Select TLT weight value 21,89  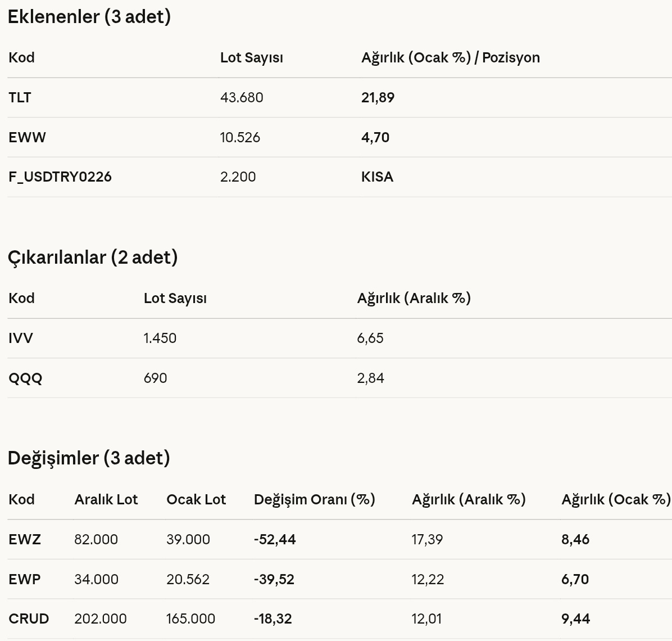[378, 98]
